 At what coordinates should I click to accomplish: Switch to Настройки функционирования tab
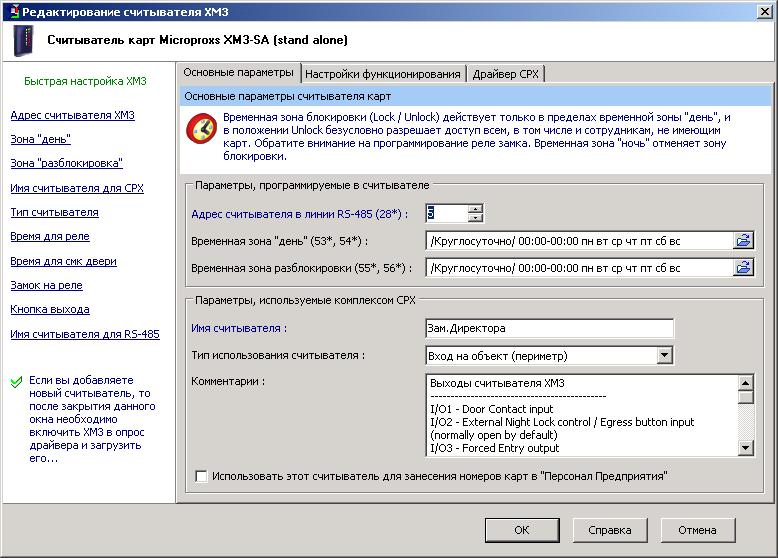click(x=383, y=74)
